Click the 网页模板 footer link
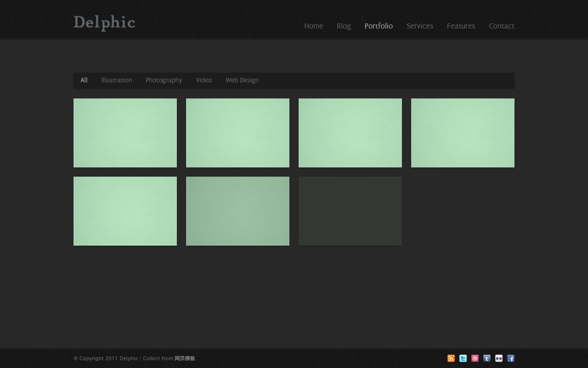588x368 pixels. (185, 358)
